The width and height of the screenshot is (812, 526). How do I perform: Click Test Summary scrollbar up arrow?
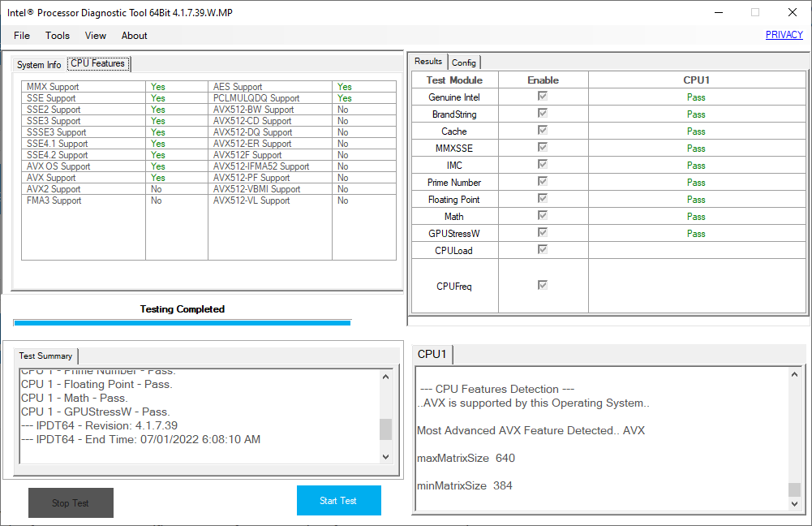tap(385, 377)
